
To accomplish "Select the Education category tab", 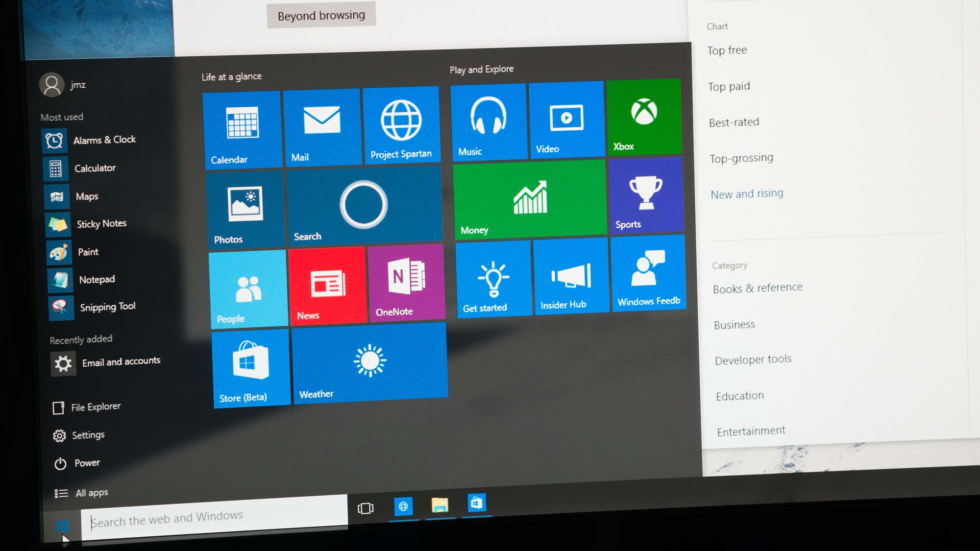I will tap(738, 395).
